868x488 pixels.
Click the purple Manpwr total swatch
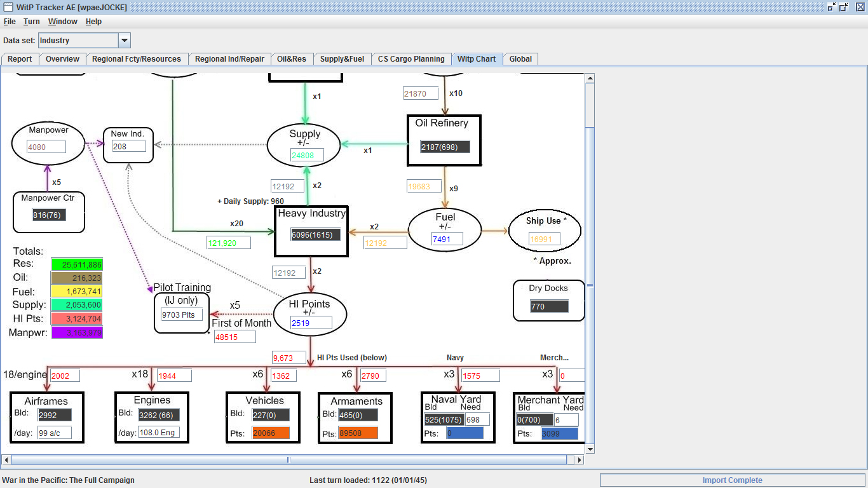pos(77,332)
